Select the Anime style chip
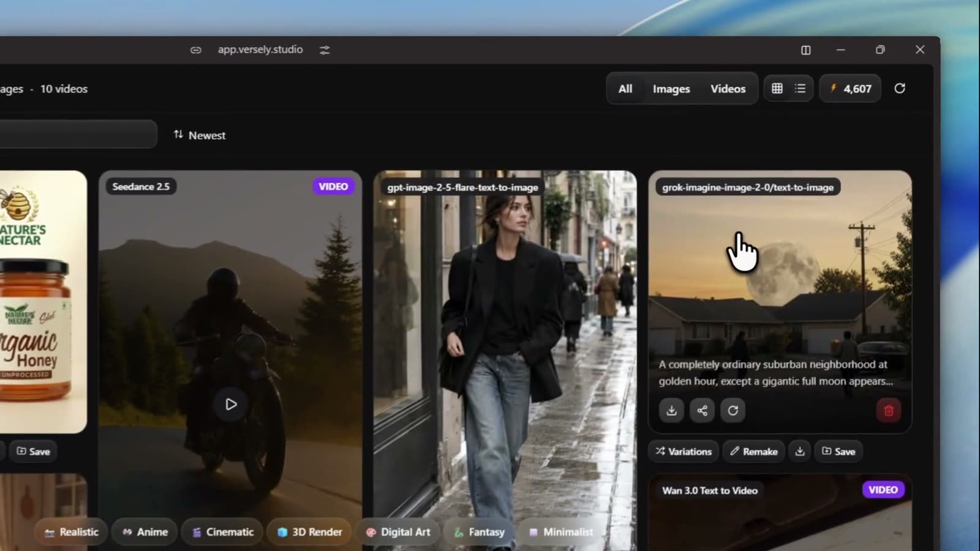Screen dimensions: 980x551 point(145,532)
